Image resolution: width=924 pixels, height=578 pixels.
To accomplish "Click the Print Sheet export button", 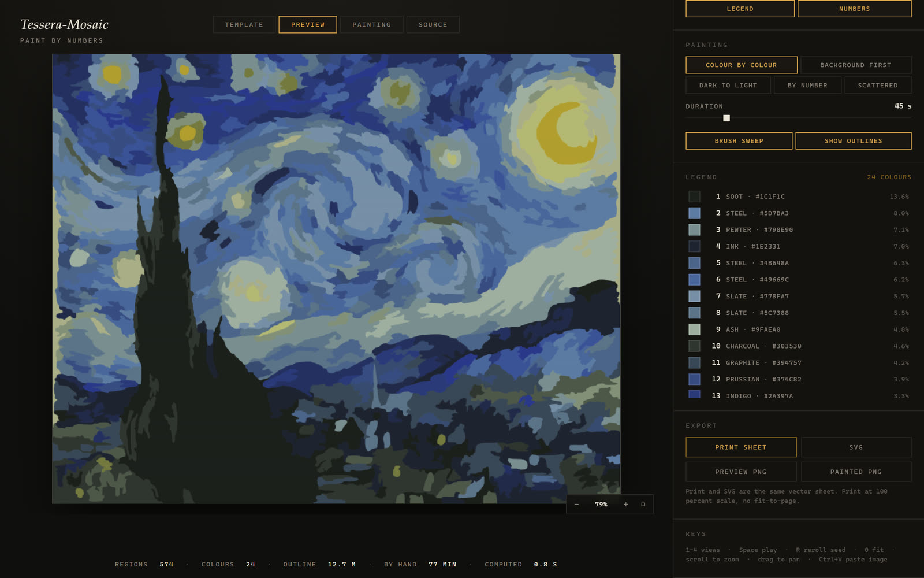I will [741, 447].
